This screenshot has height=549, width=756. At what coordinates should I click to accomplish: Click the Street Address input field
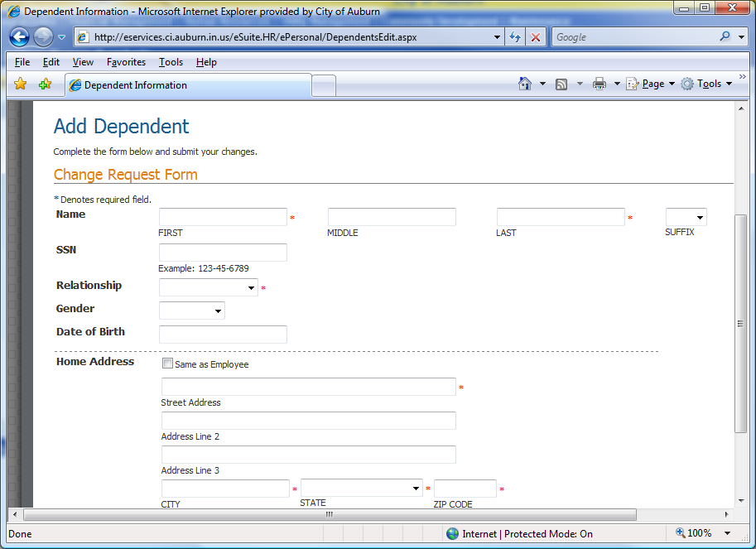point(309,387)
